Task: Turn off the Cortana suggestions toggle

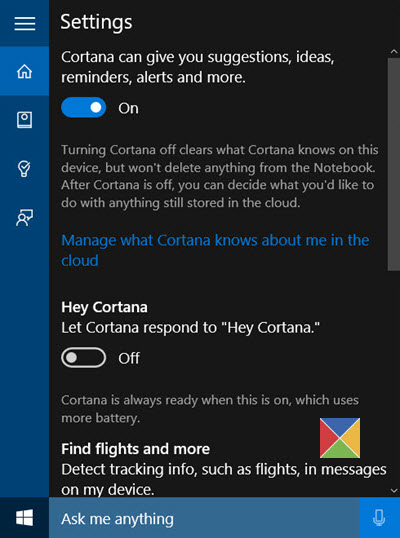Action: coord(83,108)
